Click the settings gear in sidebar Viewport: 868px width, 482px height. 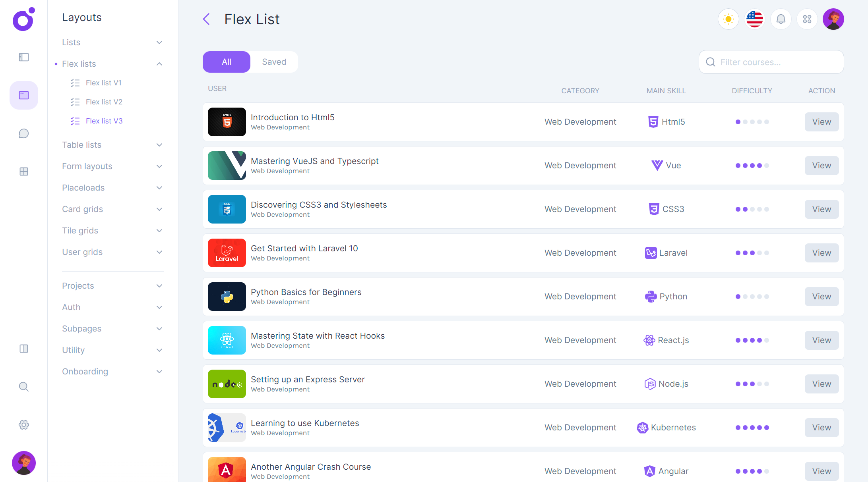pos(23,425)
